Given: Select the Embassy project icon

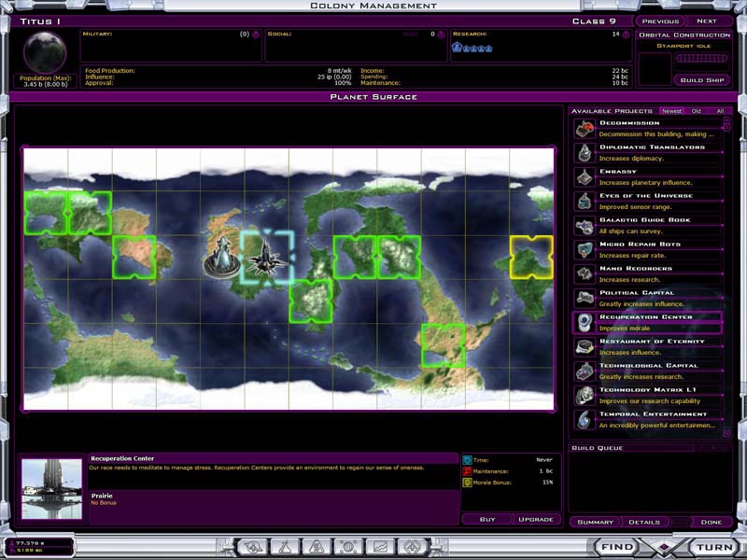Looking at the screenshot, I should [585, 177].
